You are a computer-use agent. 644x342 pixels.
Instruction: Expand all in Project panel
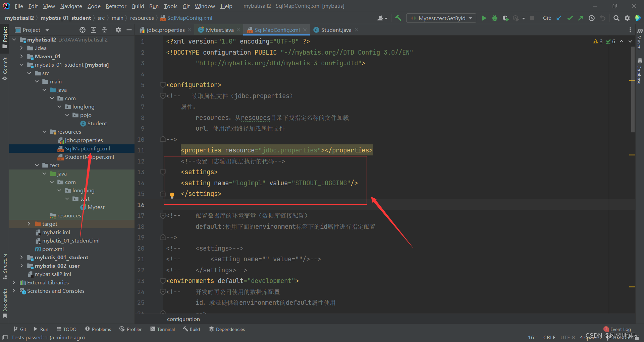tap(94, 30)
